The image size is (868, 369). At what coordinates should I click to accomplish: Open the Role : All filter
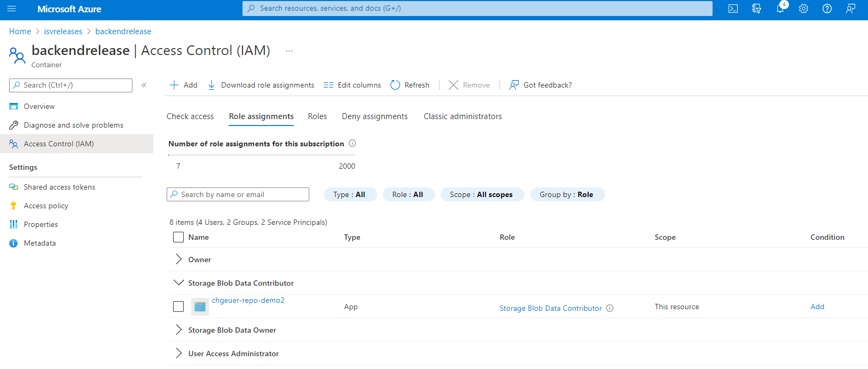click(408, 194)
